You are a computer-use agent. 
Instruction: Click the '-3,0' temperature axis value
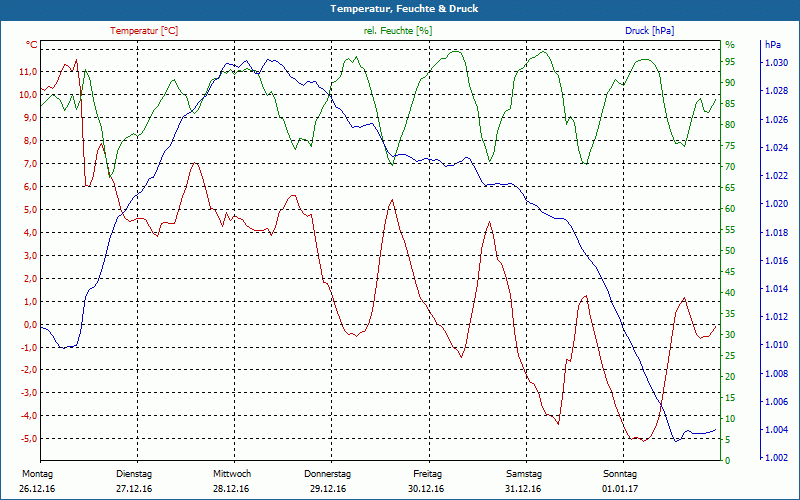pyautogui.click(x=29, y=393)
